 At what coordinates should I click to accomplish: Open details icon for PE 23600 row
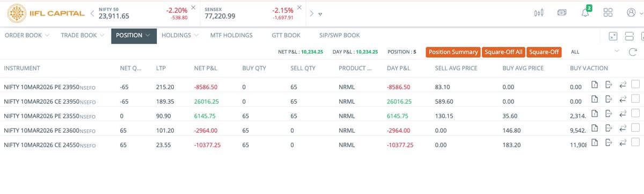tap(595, 127)
